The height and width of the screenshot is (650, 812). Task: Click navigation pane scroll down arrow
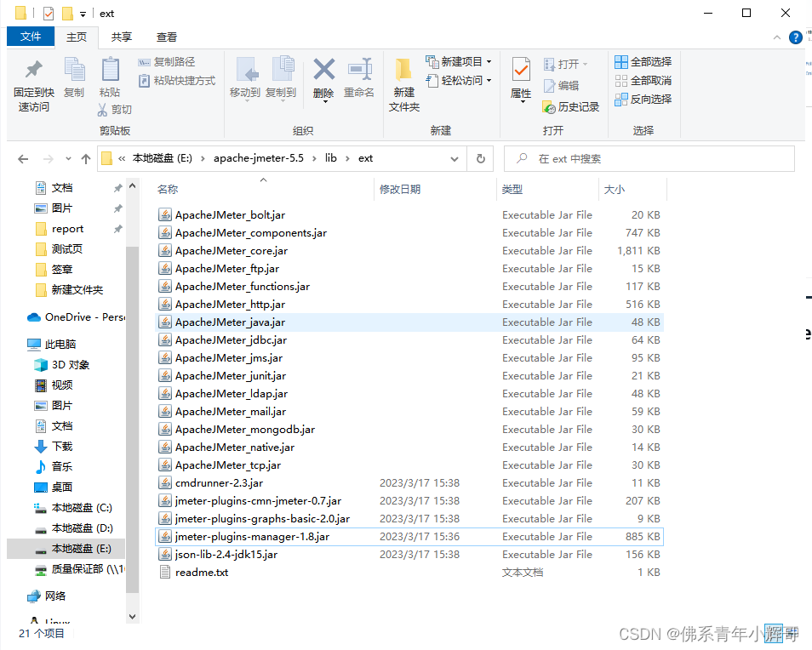(132, 616)
